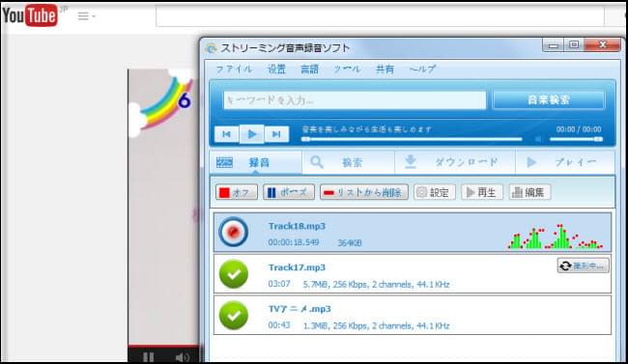Image resolution: width=628 pixels, height=364 pixels.
Task: Click the previous track button
Action: (227, 134)
